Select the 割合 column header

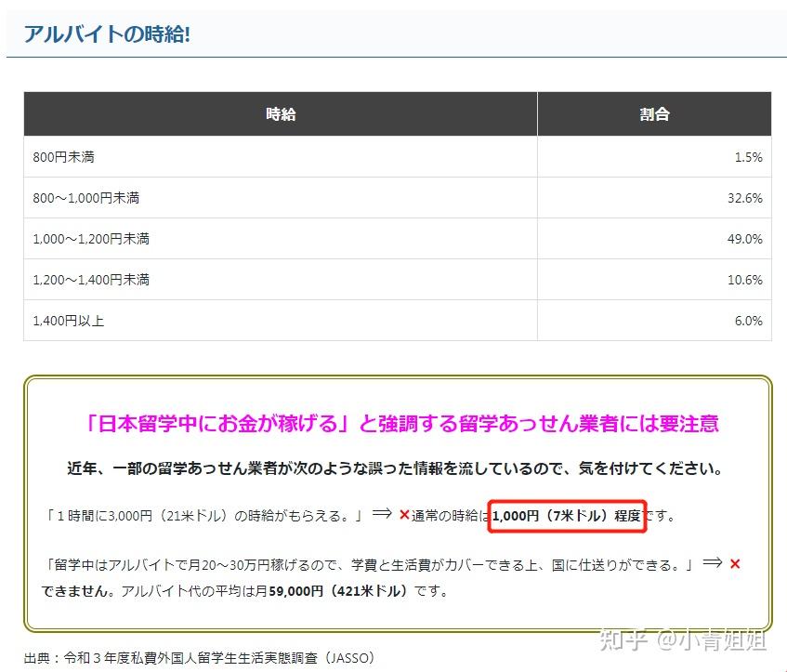point(654,114)
